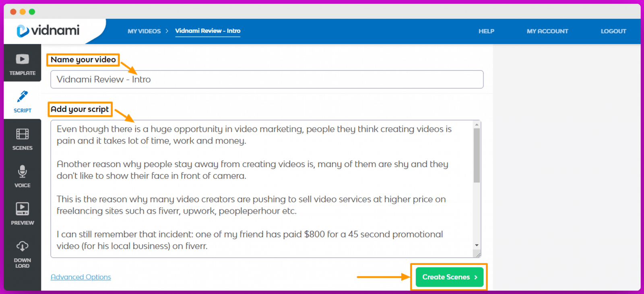
Task: Open the Advanced Options link
Action: click(81, 277)
